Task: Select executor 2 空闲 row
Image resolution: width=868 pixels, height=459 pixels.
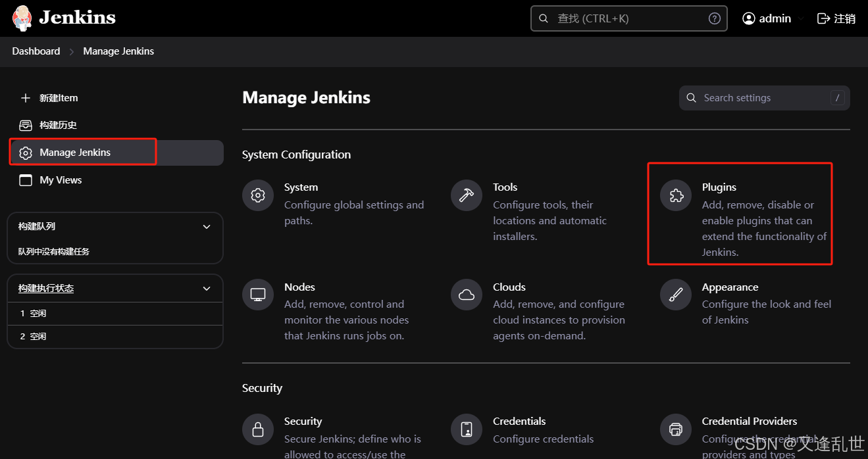Action: pos(115,337)
